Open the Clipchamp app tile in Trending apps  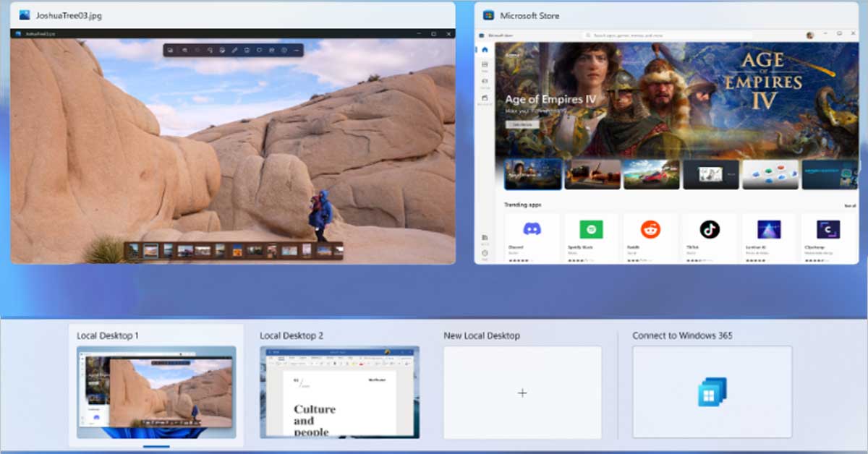(x=827, y=238)
